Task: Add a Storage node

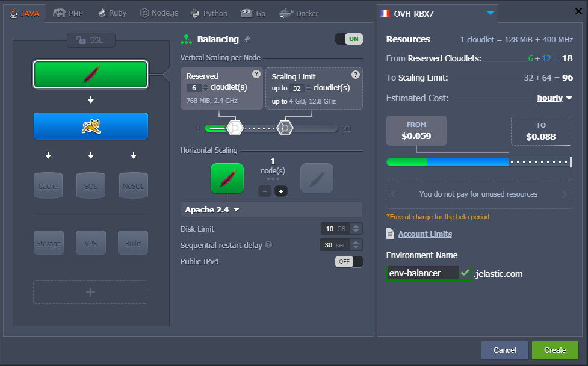Action: point(48,243)
